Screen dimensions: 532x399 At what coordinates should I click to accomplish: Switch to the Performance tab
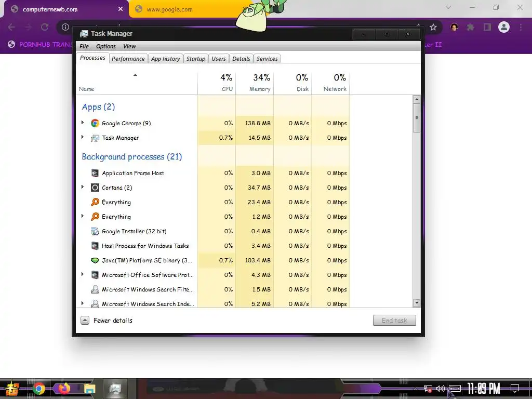coord(128,59)
